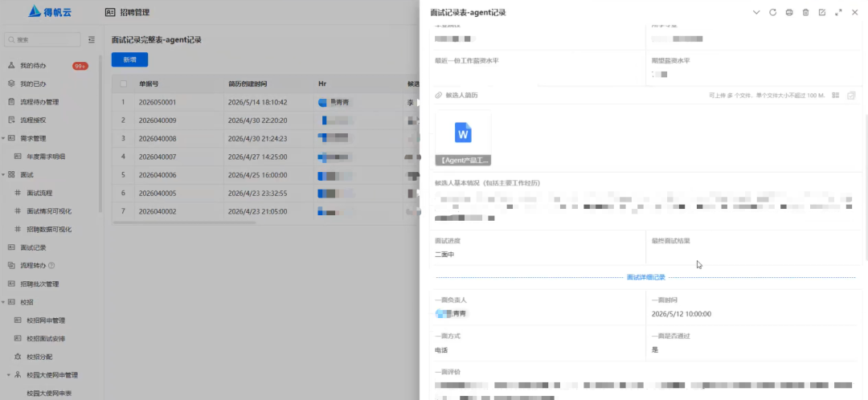The height and width of the screenshot is (400, 868).
Task: Open 面试记录 in the sidebar
Action: (33, 248)
